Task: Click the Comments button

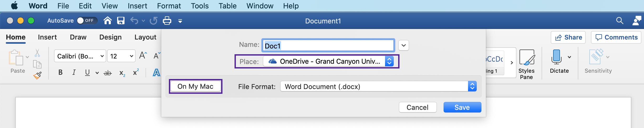Action: (x=616, y=37)
